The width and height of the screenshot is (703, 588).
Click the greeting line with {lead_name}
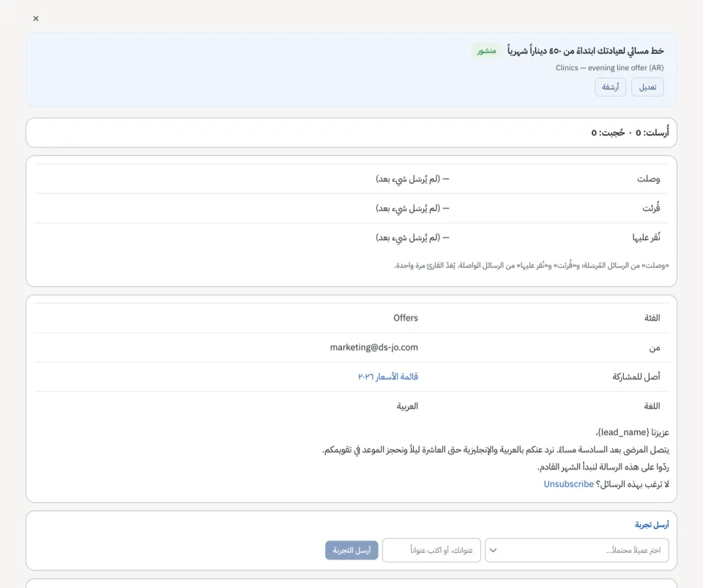[632, 432]
